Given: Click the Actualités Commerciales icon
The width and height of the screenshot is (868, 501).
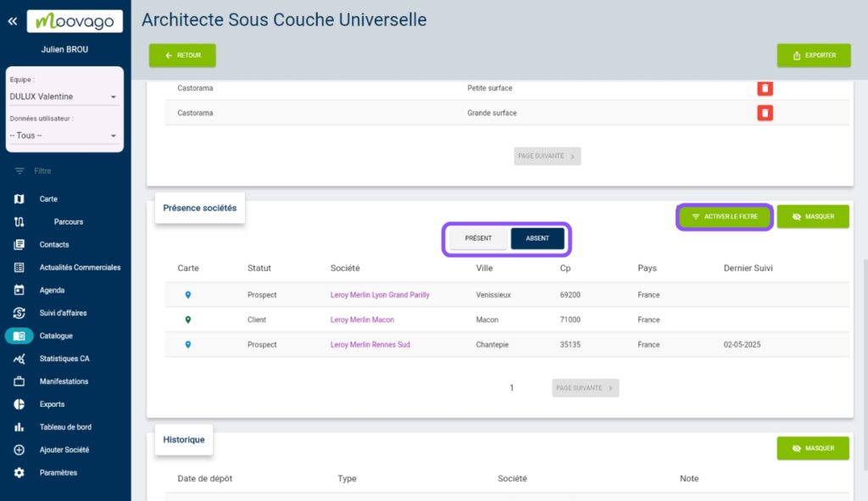Looking at the screenshot, I should 19,267.
